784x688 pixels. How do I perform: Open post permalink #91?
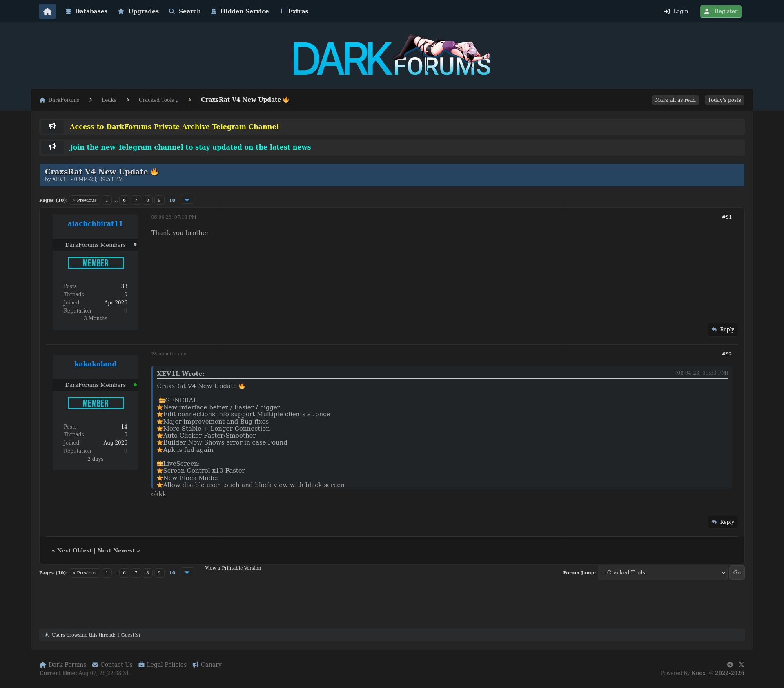point(727,217)
